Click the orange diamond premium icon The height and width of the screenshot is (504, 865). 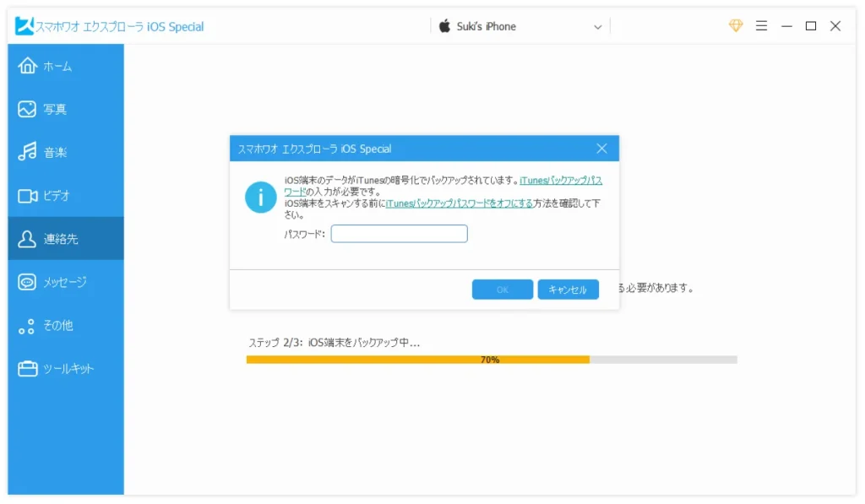735,26
